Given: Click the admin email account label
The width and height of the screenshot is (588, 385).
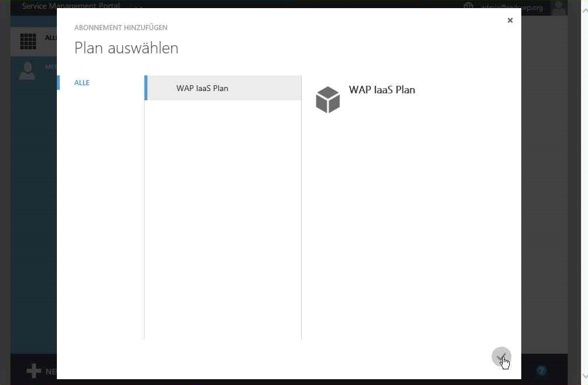Looking at the screenshot, I should point(512,7).
